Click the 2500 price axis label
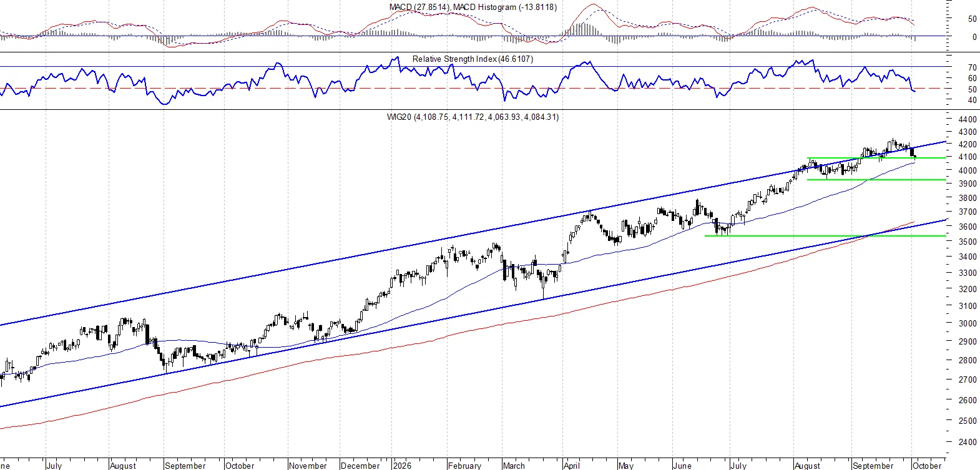 pos(968,421)
